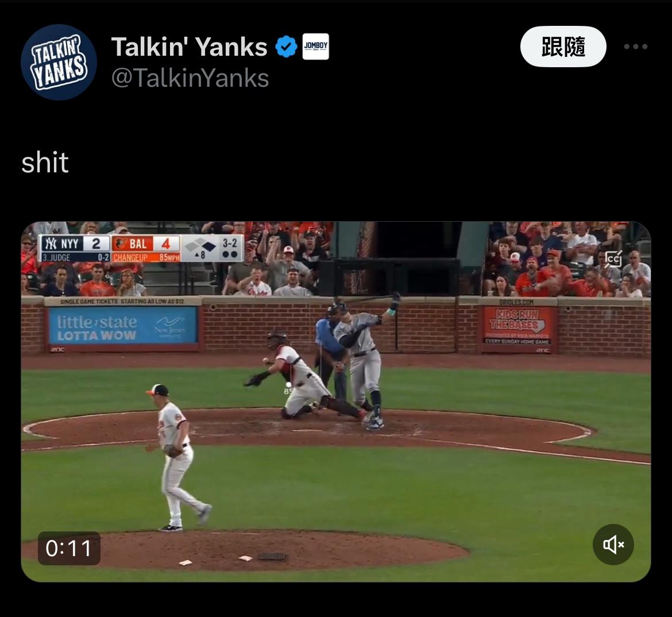
Task: Click the little state Lotta Wow banner
Action: tap(122, 329)
